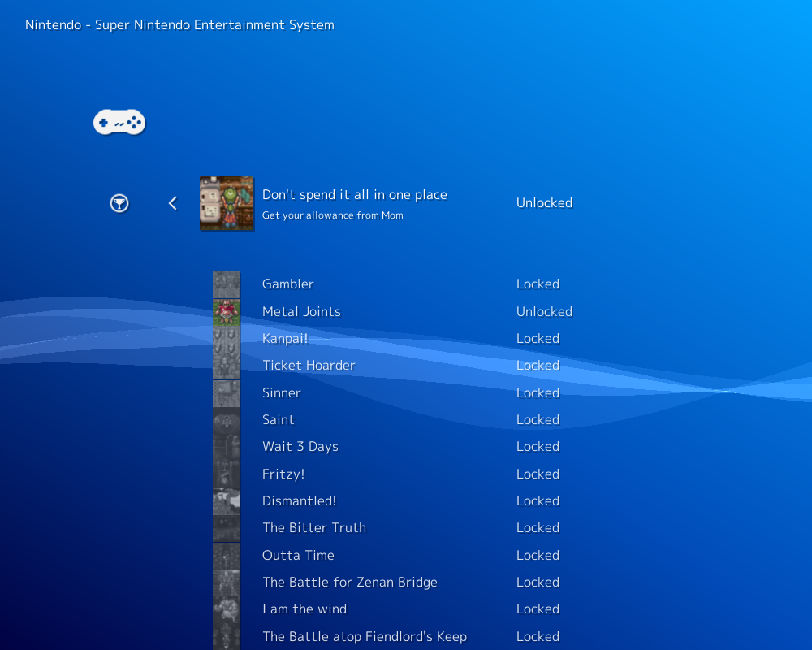Click the achievements trophy icon
This screenshot has height=650, width=812.
[x=119, y=203]
